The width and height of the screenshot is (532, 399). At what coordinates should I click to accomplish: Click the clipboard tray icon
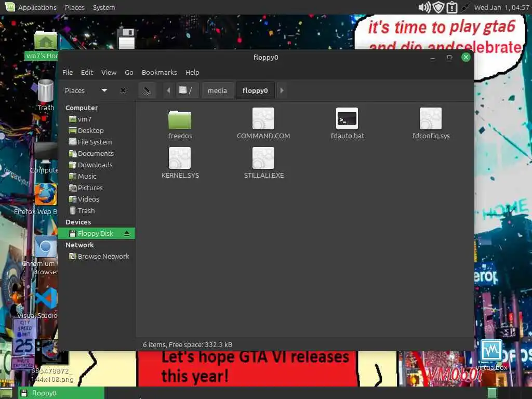pos(452,7)
